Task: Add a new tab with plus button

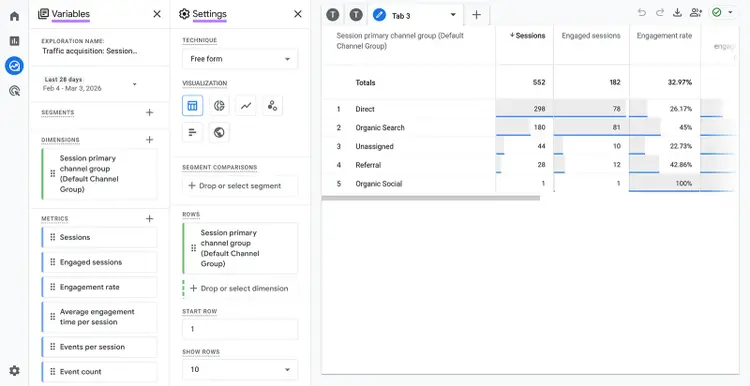Action: point(476,15)
